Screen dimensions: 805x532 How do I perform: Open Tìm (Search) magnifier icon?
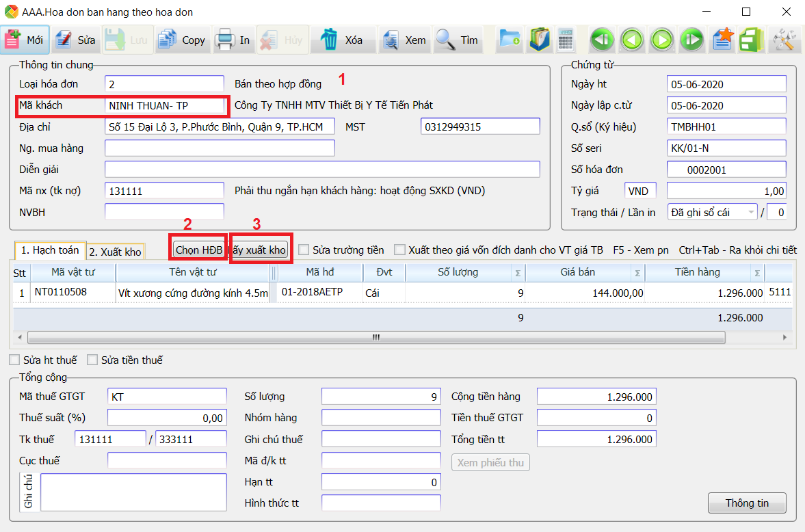click(446, 40)
